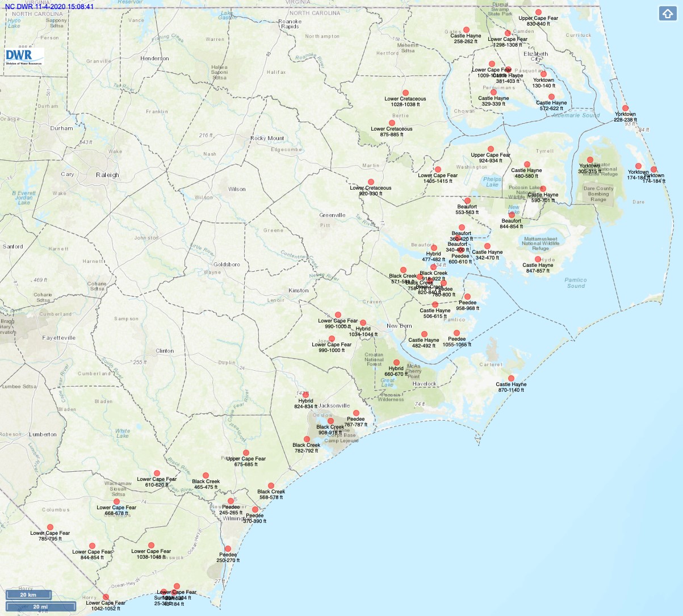Select the Upper Cape Fear 924-934 ft marker
683x616 pixels.
(x=489, y=148)
